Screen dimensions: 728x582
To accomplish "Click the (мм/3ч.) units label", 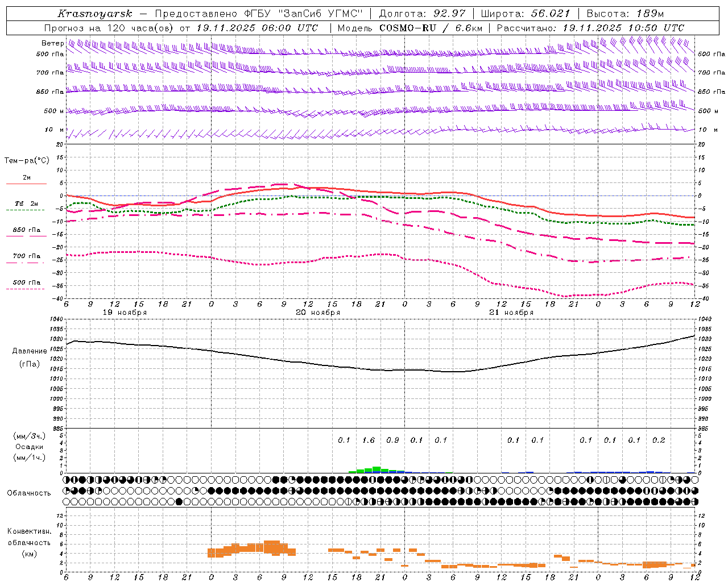I will pyautogui.click(x=30, y=436).
